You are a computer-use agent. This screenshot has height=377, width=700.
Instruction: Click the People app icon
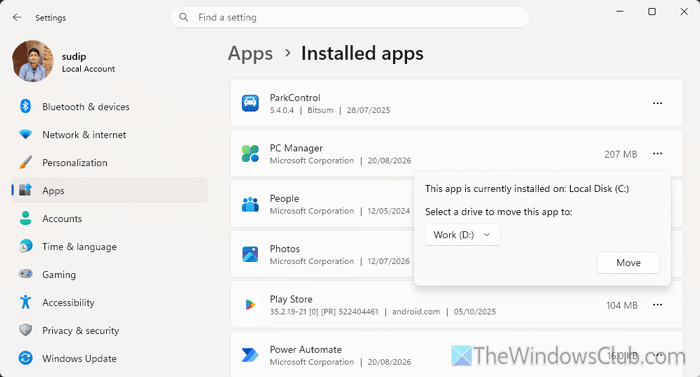pos(250,204)
